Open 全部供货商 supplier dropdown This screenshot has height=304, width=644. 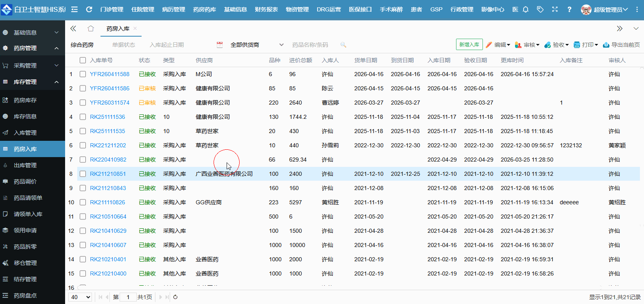257,45
